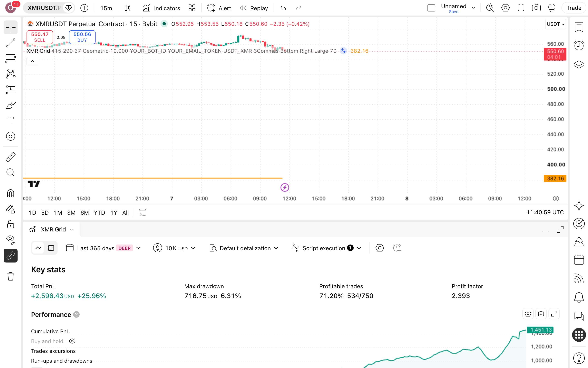The height and width of the screenshot is (368, 588).
Task: Open the object tree layers panel
Action: pos(579,64)
